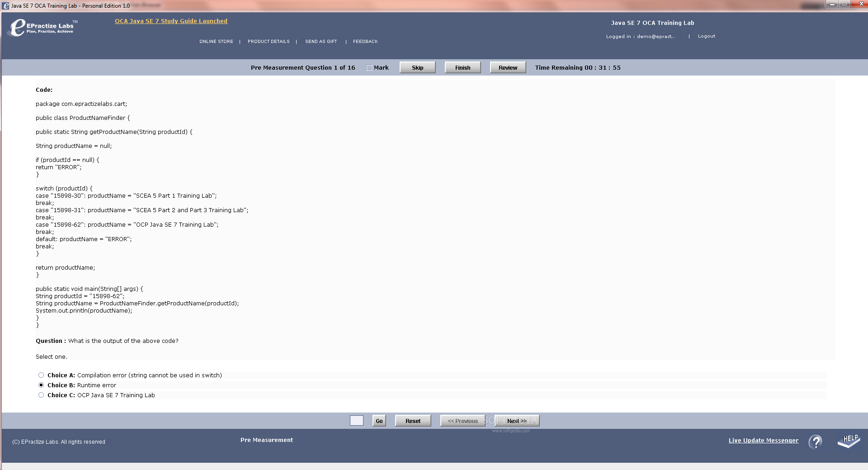The height and width of the screenshot is (470, 868).
Task: Click the 'package com.epractizelabs.cart;' code line
Action: click(x=81, y=104)
